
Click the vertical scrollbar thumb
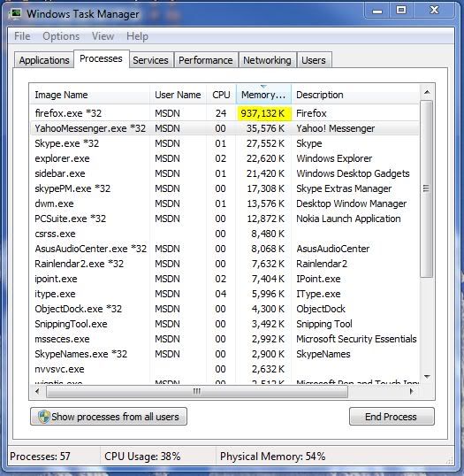point(427,188)
